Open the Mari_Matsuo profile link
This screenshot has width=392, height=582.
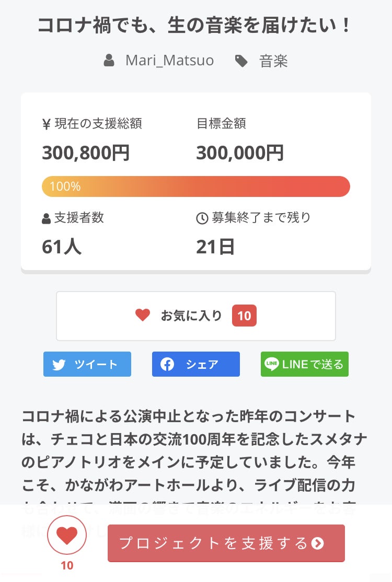169,61
